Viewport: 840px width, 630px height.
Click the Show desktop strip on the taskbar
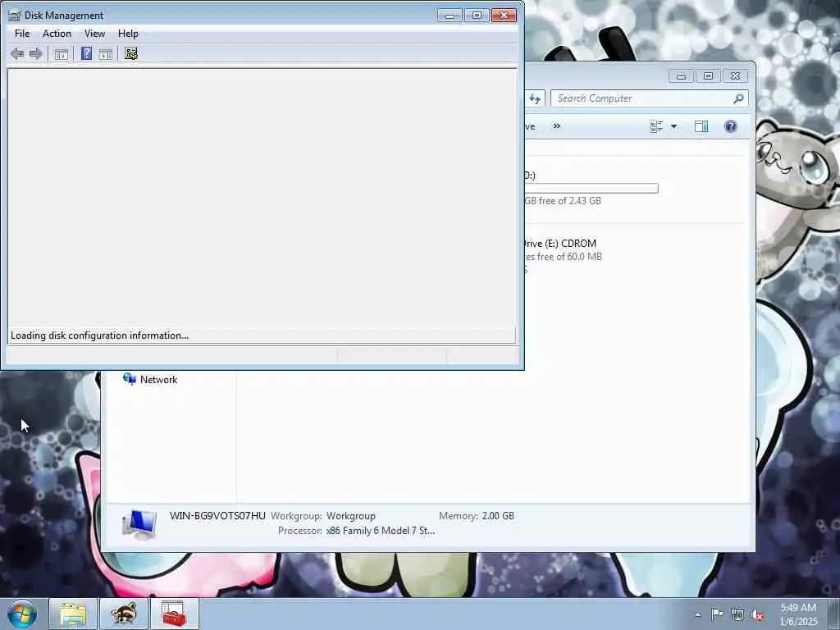(834, 614)
